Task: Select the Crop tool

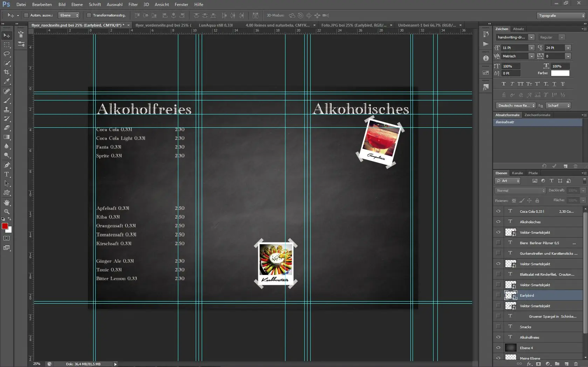Action: point(7,72)
